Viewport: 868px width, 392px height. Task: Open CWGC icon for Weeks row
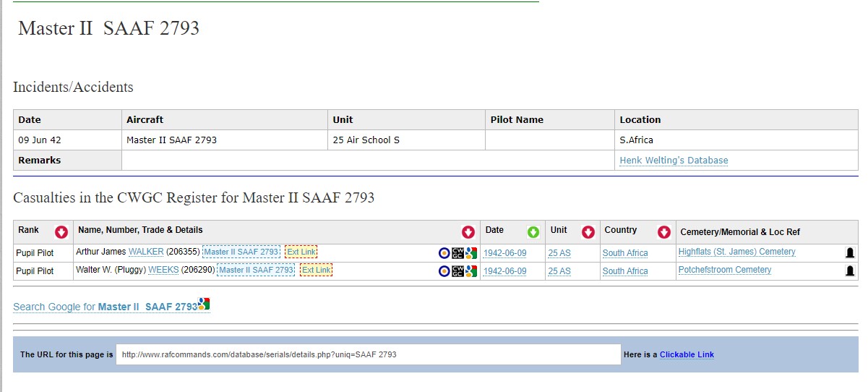(457, 271)
